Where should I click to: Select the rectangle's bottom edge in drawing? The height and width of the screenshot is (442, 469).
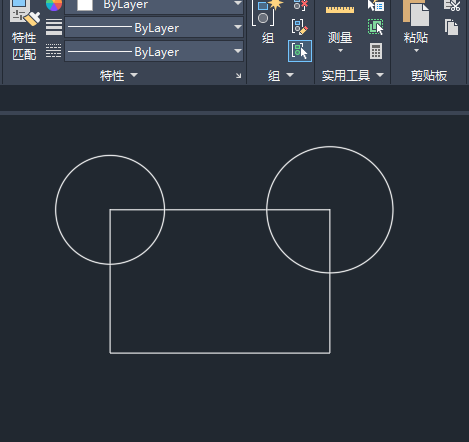click(x=220, y=353)
